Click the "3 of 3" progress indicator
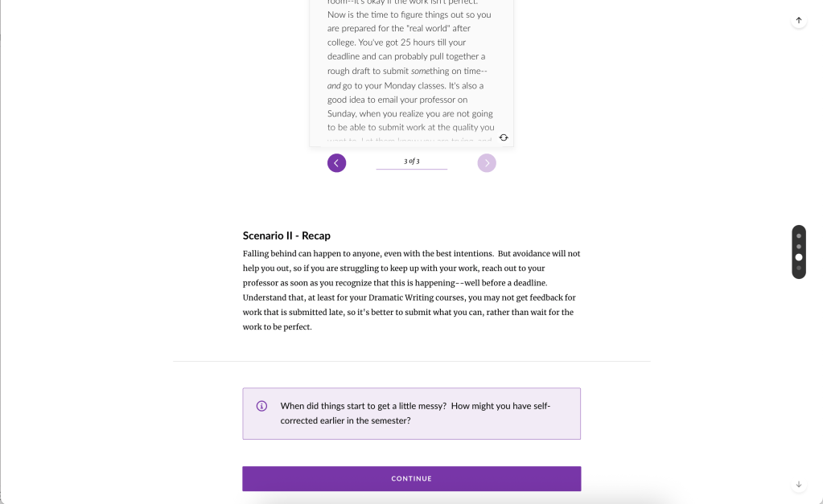The width and height of the screenshot is (823, 504). click(411, 161)
